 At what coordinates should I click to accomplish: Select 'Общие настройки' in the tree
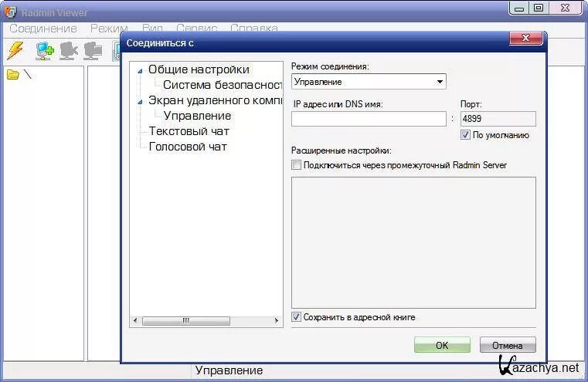[x=199, y=69]
